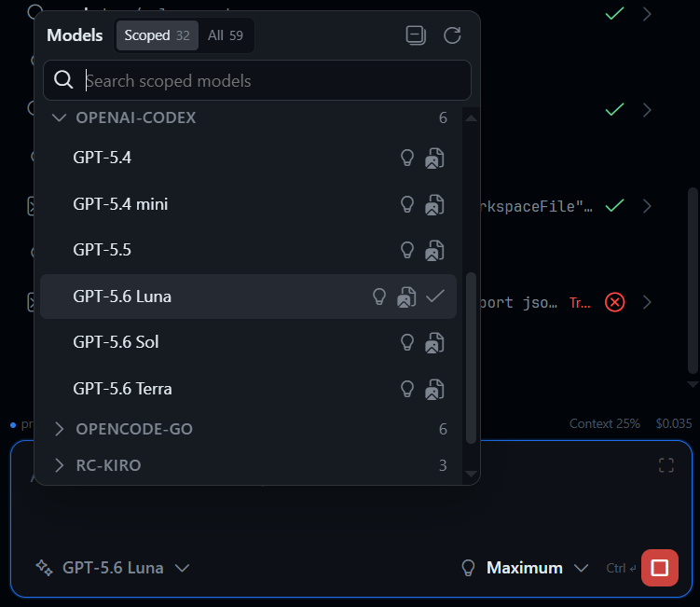Select the GPT-5.6 Sol model
The height and width of the screenshot is (607, 700).
(x=248, y=342)
